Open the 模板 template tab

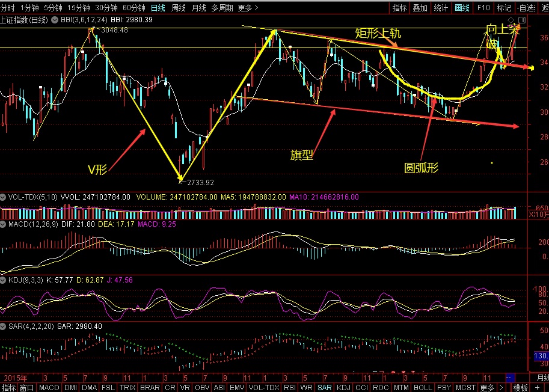(520, 387)
